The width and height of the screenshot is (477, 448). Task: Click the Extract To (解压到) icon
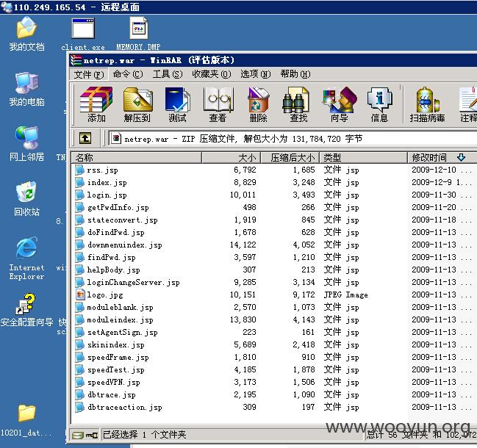point(137,104)
